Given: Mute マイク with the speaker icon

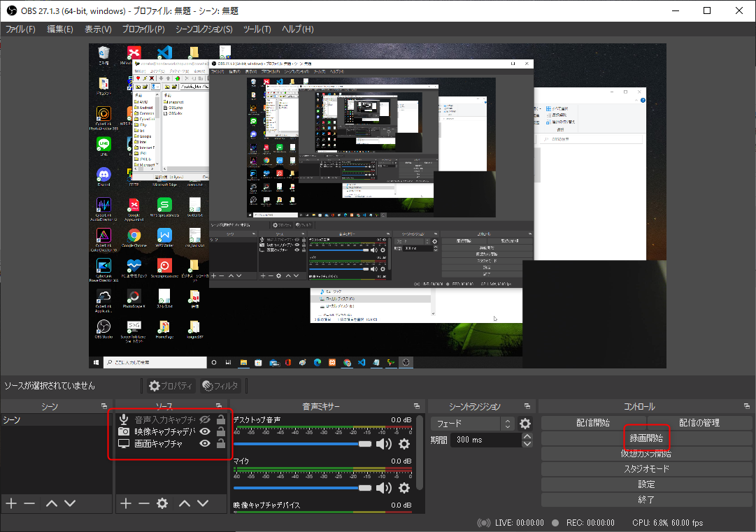Looking at the screenshot, I should (384, 488).
